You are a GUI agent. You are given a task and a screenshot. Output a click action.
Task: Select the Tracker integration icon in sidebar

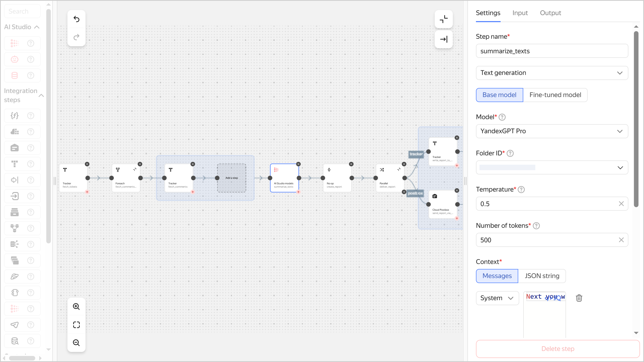click(x=14, y=164)
